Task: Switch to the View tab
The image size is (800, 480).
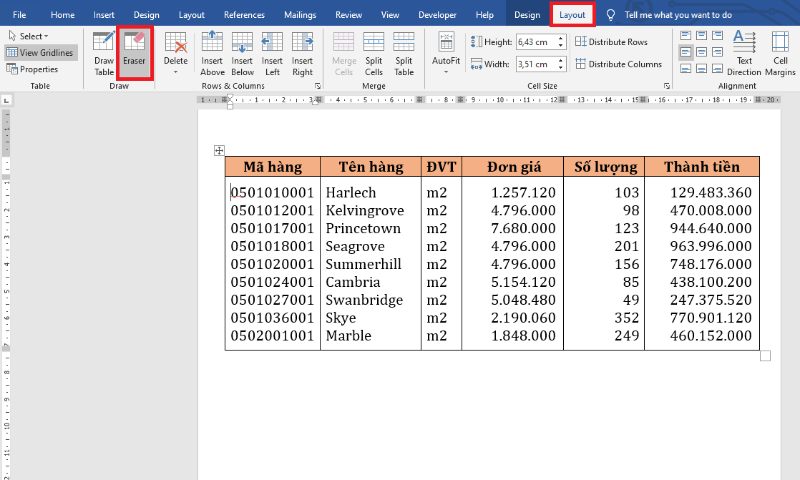Action: [390, 15]
